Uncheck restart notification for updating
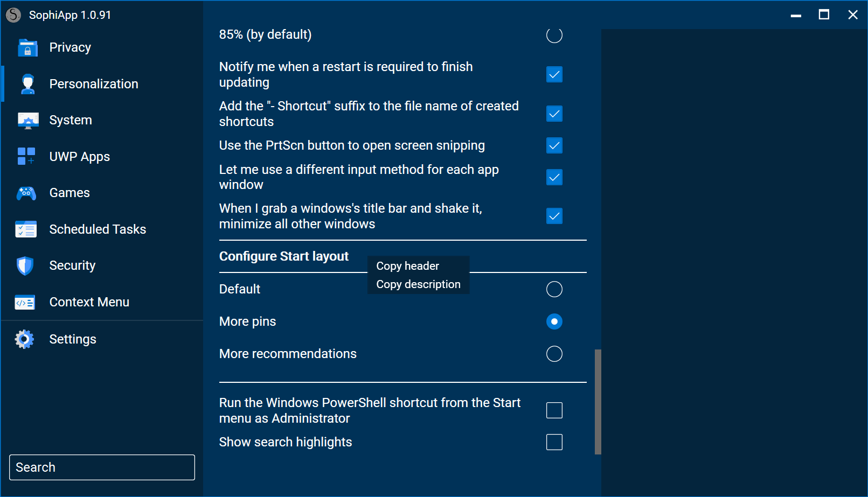868x497 pixels. coord(554,74)
